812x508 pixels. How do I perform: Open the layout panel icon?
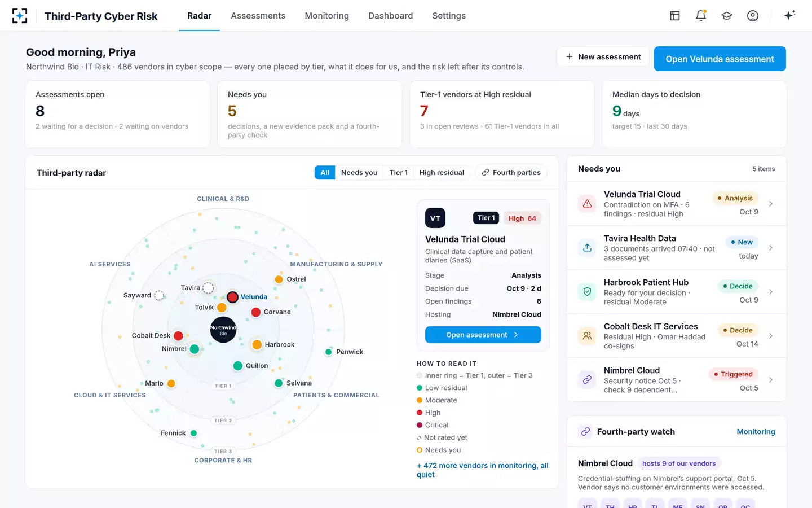click(675, 16)
